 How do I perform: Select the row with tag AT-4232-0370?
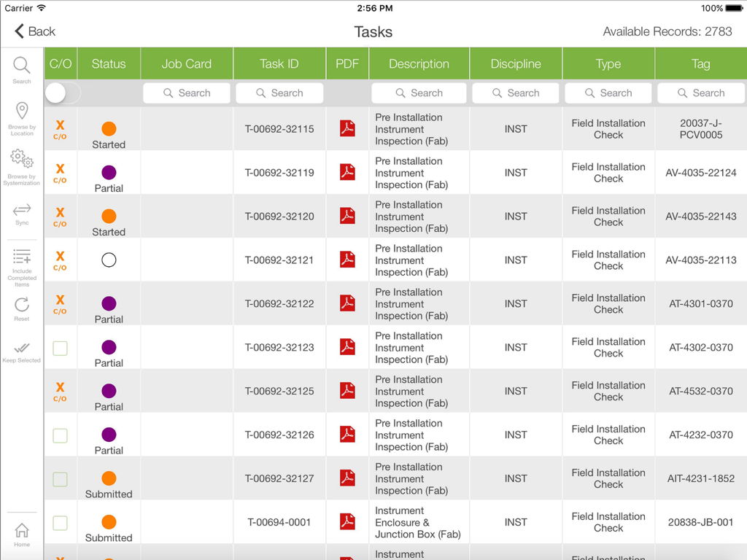700,435
